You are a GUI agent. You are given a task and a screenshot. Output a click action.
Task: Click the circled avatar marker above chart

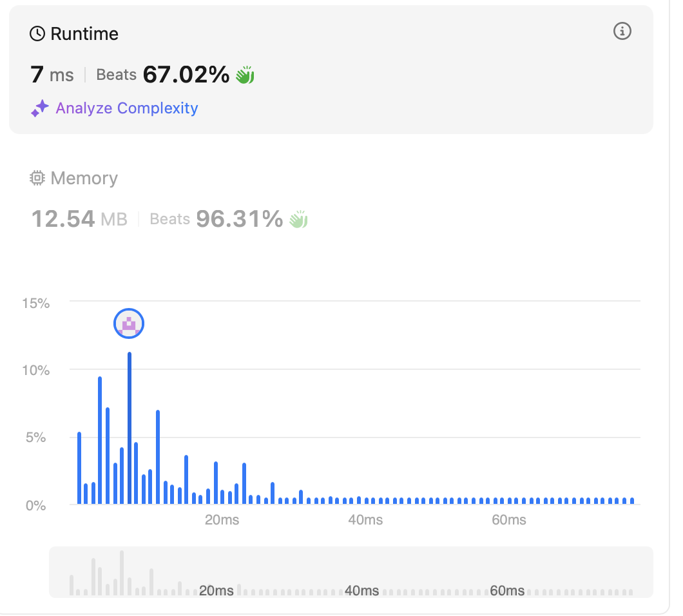129,323
